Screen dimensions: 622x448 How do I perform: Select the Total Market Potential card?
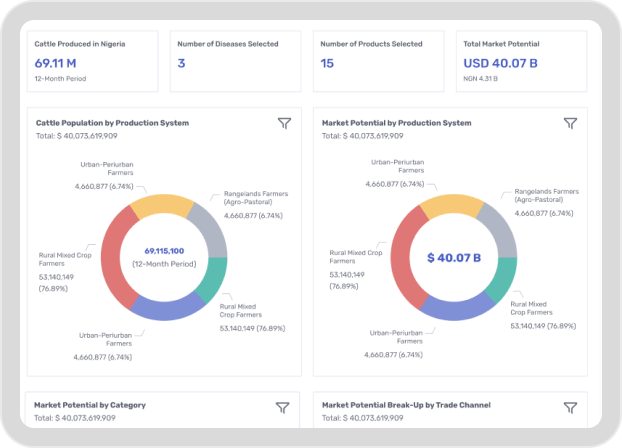click(x=521, y=61)
